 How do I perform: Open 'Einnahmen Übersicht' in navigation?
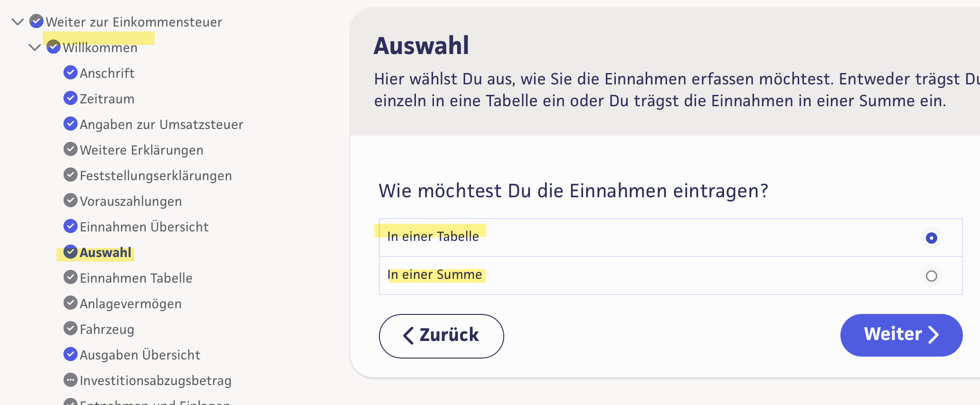coord(144,227)
